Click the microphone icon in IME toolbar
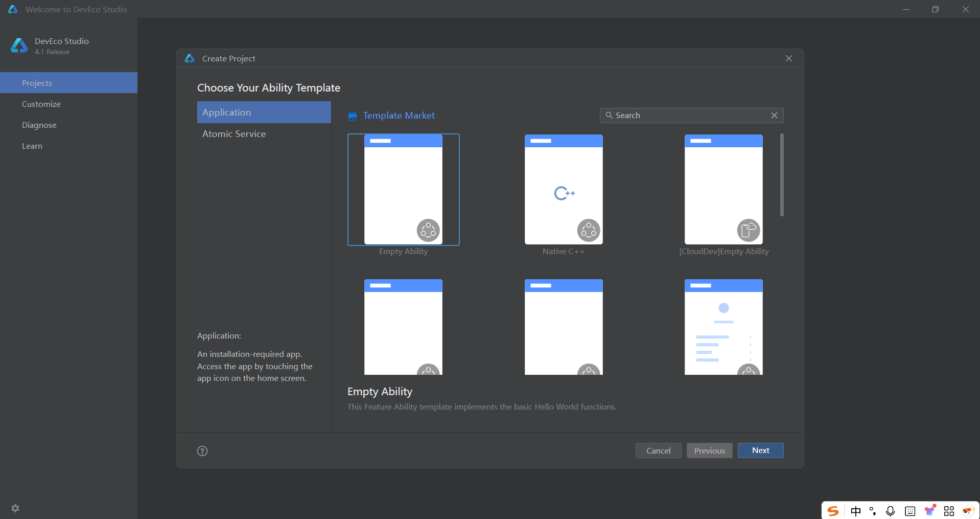 [891, 511]
